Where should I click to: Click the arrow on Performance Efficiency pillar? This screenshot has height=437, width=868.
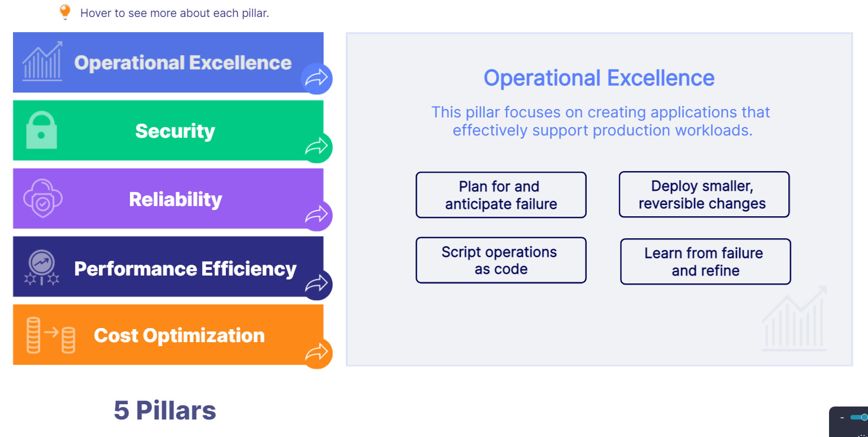click(x=316, y=284)
